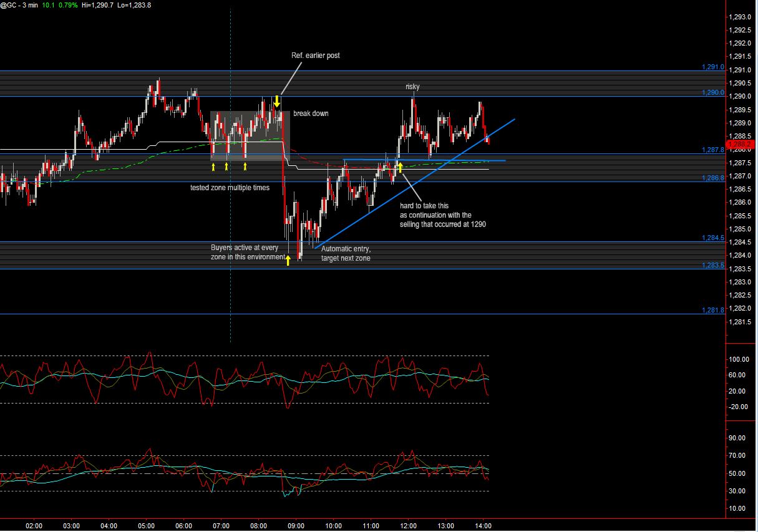Click the 1,293.0 price axis tick

(x=740, y=17)
